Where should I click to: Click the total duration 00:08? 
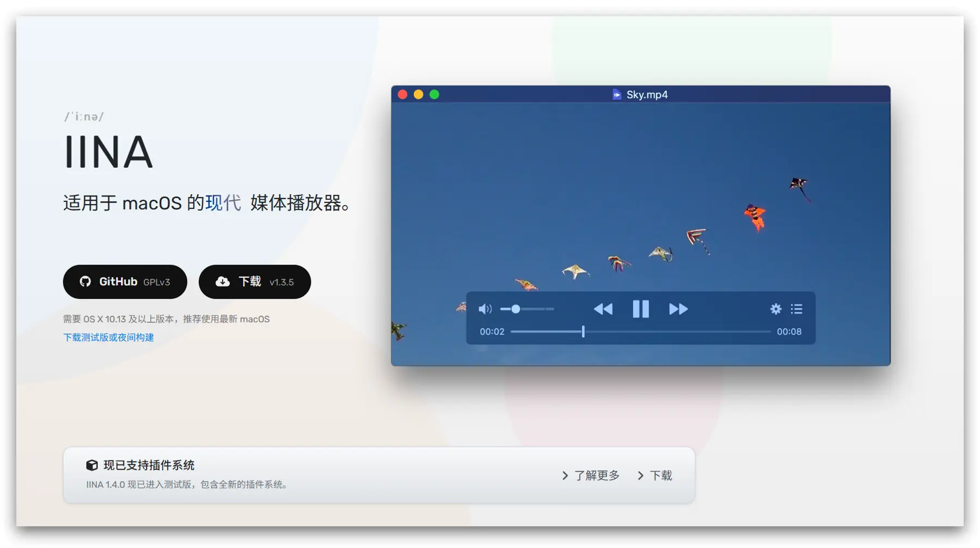click(789, 331)
